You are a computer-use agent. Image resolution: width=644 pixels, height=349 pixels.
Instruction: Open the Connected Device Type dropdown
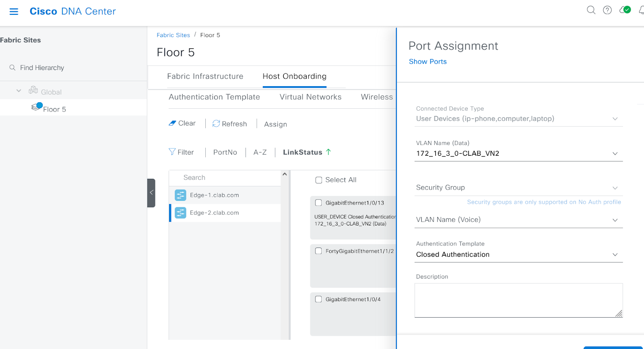point(518,119)
